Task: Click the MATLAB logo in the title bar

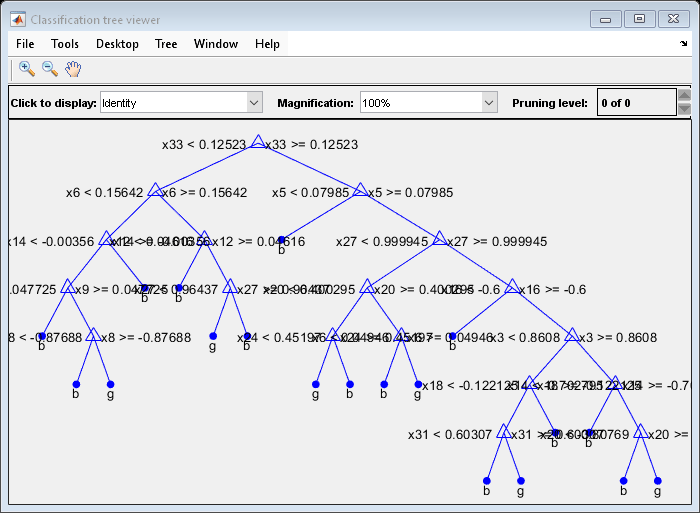Action: (x=17, y=19)
